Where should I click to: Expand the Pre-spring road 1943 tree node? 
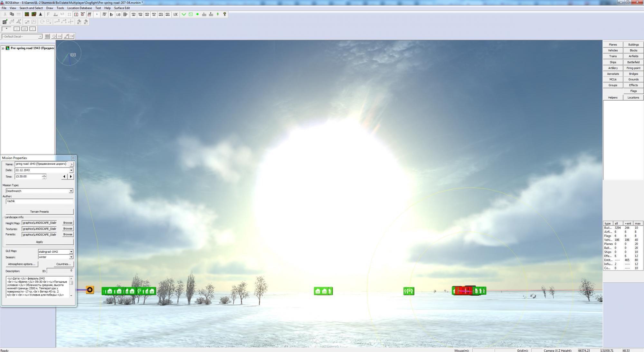[3, 48]
